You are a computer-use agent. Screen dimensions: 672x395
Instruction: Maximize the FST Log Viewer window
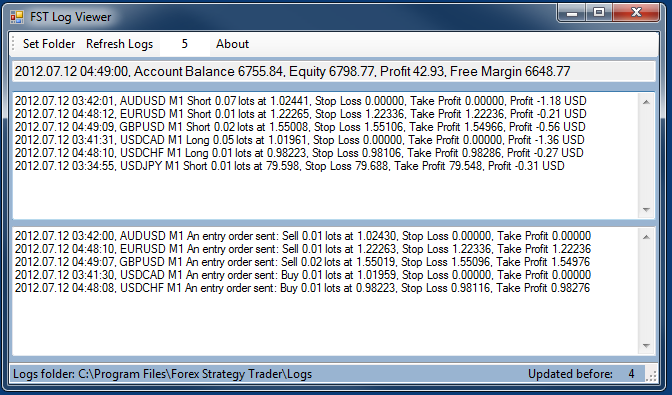[x=599, y=13]
